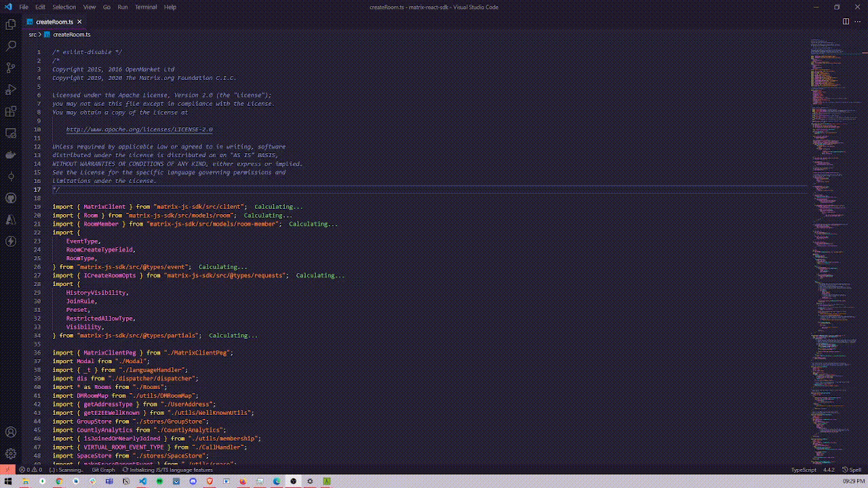The width and height of the screenshot is (868, 488).
Task: Open Brave browser from the taskbar
Action: [210, 481]
